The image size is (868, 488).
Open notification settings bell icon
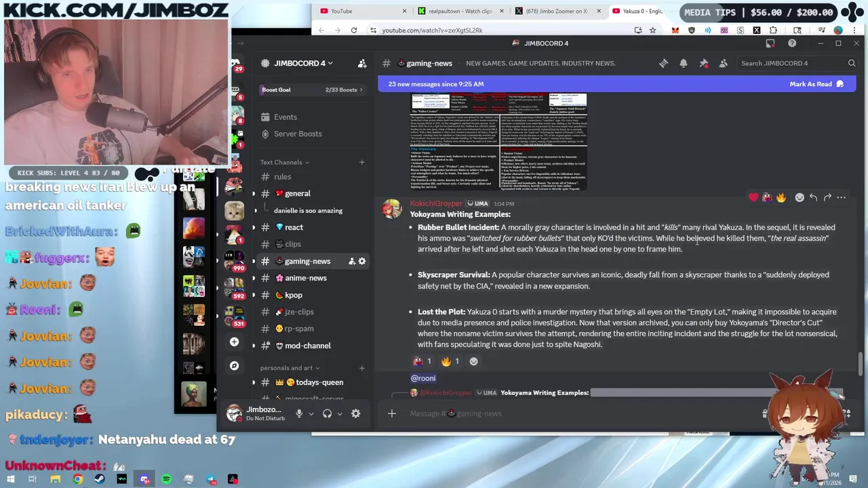[x=684, y=63]
